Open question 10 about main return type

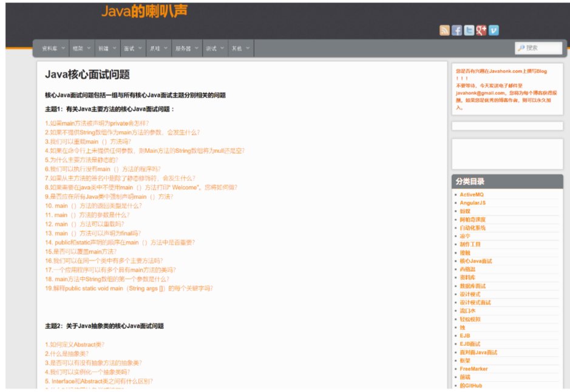pyautogui.click(x=93, y=206)
